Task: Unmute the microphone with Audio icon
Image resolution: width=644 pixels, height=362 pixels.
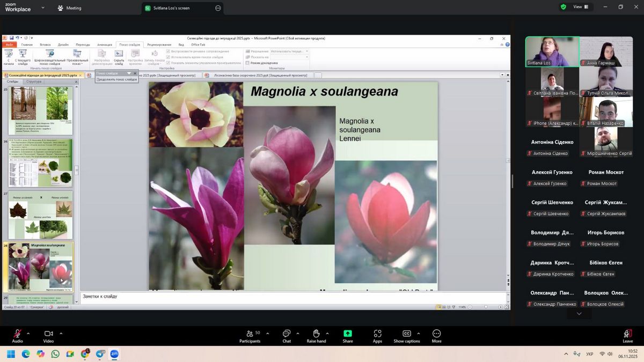Action: [x=17, y=334]
